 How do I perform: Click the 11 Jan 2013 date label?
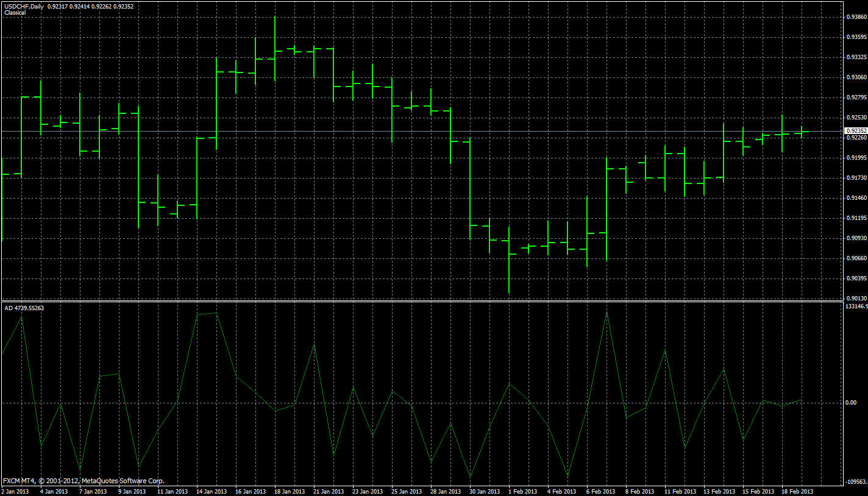(x=173, y=492)
